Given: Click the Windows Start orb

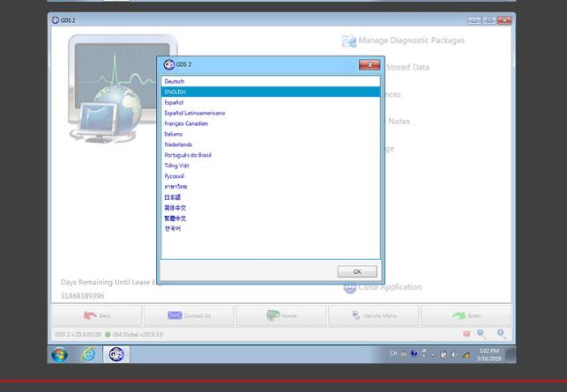Looking at the screenshot, I should click(60, 354).
